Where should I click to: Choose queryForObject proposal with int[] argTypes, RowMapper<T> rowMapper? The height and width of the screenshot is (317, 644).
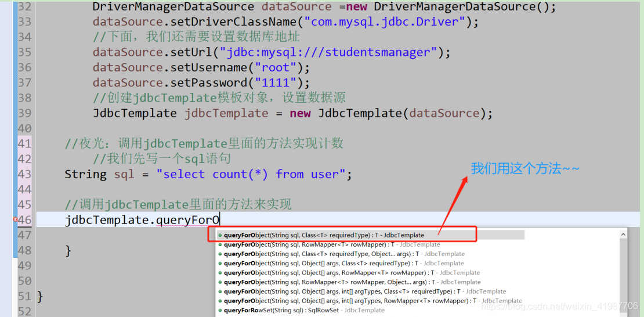click(371, 301)
